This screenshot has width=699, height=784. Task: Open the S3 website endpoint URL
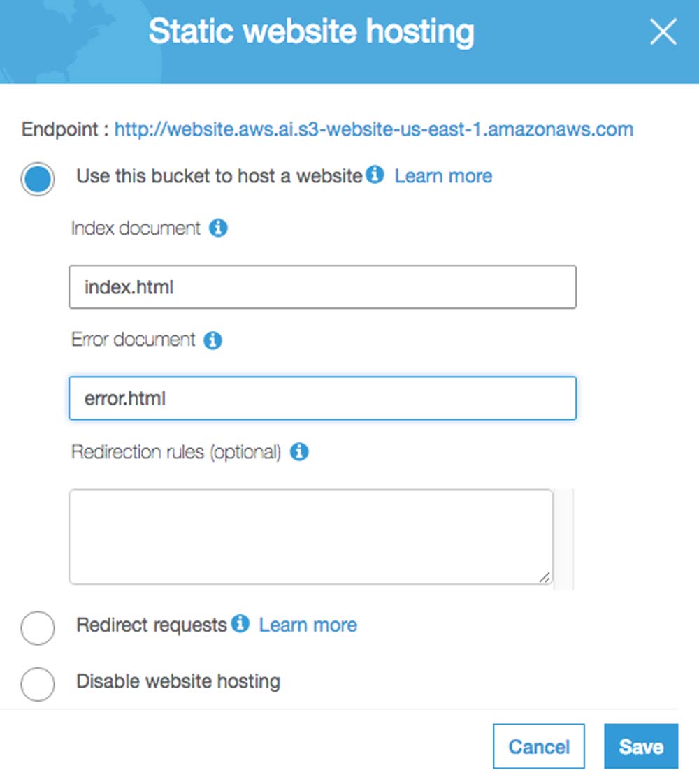[x=374, y=129]
